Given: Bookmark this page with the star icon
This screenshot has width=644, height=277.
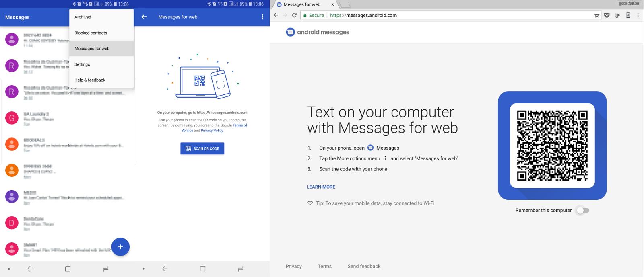Looking at the screenshot, I should (x=597, y=15).
